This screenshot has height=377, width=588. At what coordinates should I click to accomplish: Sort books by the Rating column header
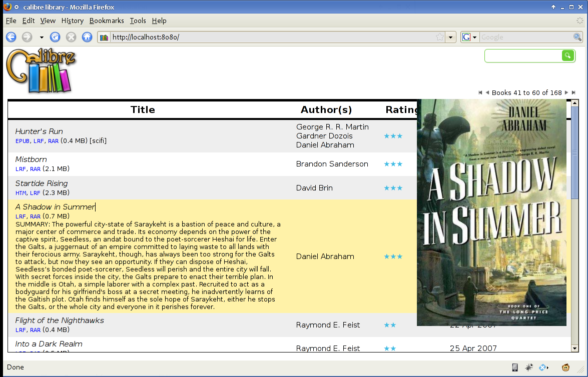pos(401,109)
